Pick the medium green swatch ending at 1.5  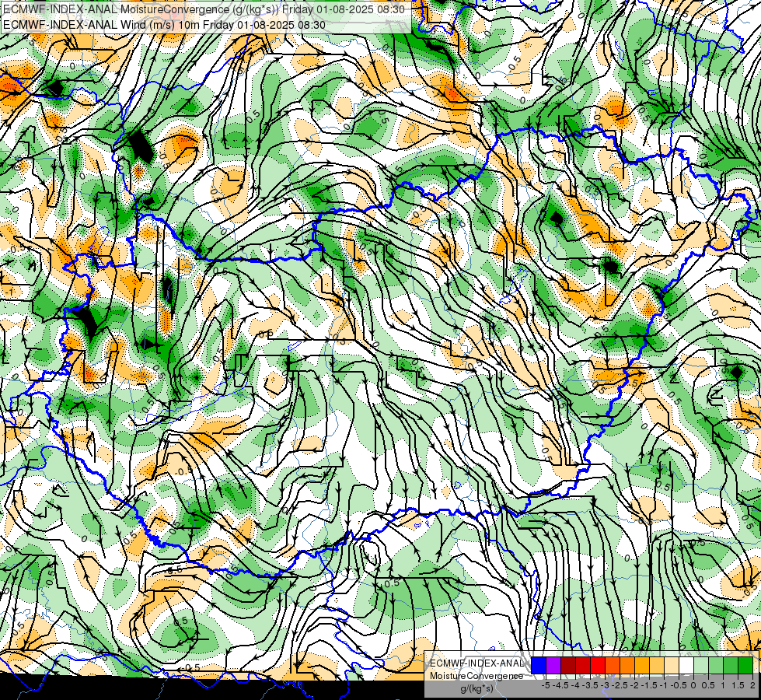[731, 666]
